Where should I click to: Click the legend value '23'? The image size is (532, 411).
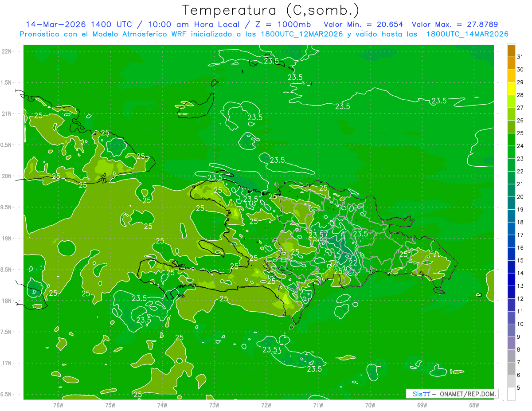(520, 159)
